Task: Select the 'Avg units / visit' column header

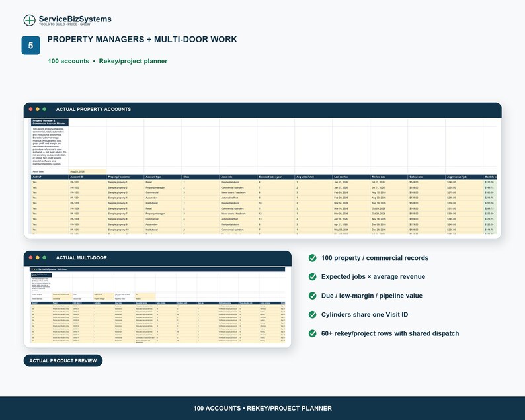Action: 313,177
